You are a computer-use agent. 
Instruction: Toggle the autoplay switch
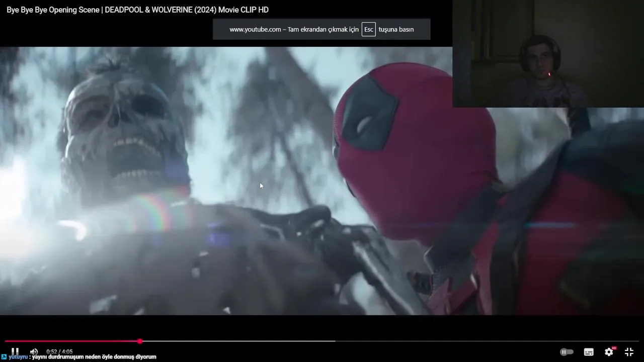[567, 352]
